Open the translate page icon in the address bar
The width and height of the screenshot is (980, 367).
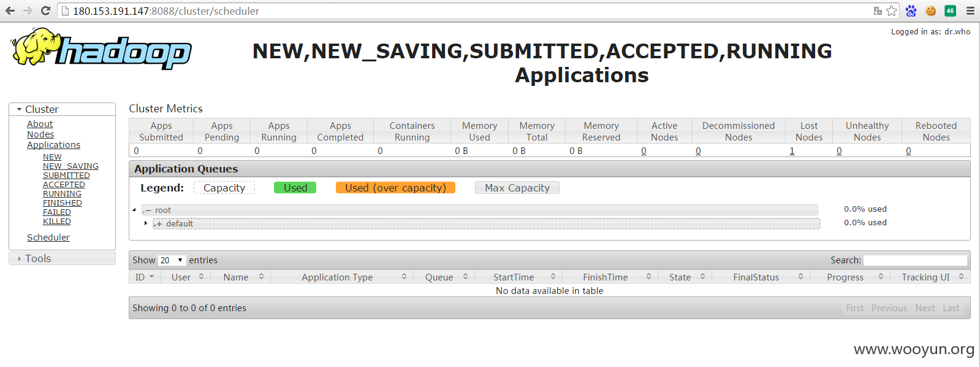tap(878, 10)
